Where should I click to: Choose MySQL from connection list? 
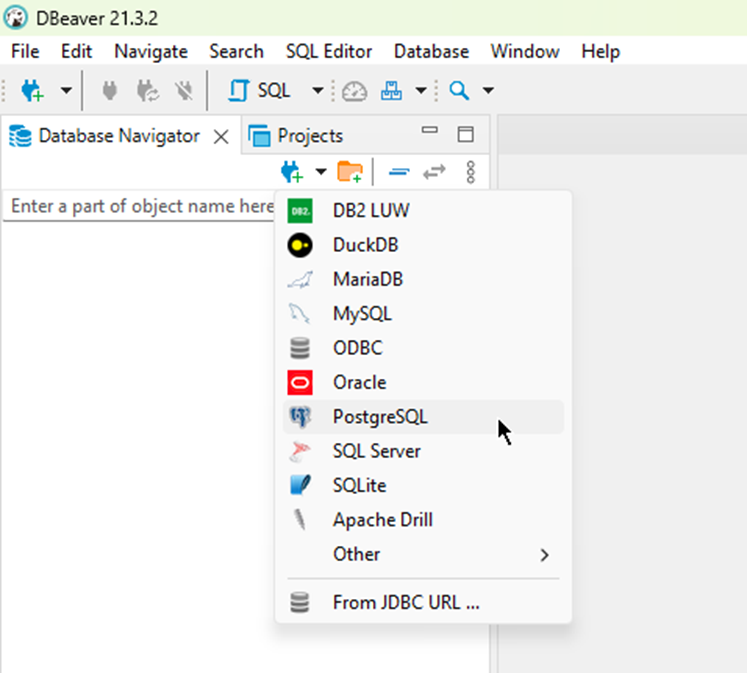tap(424, 314)
